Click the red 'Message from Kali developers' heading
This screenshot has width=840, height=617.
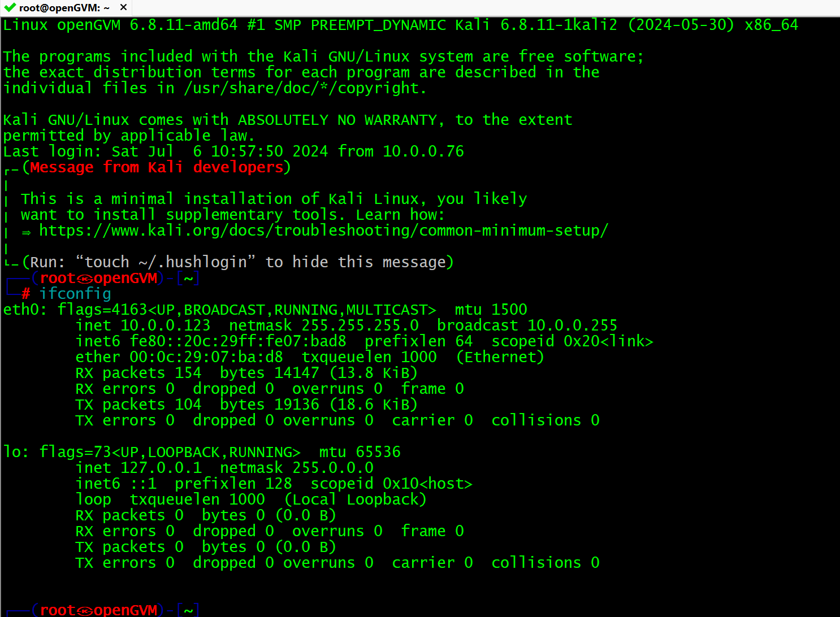pos(157,167)
